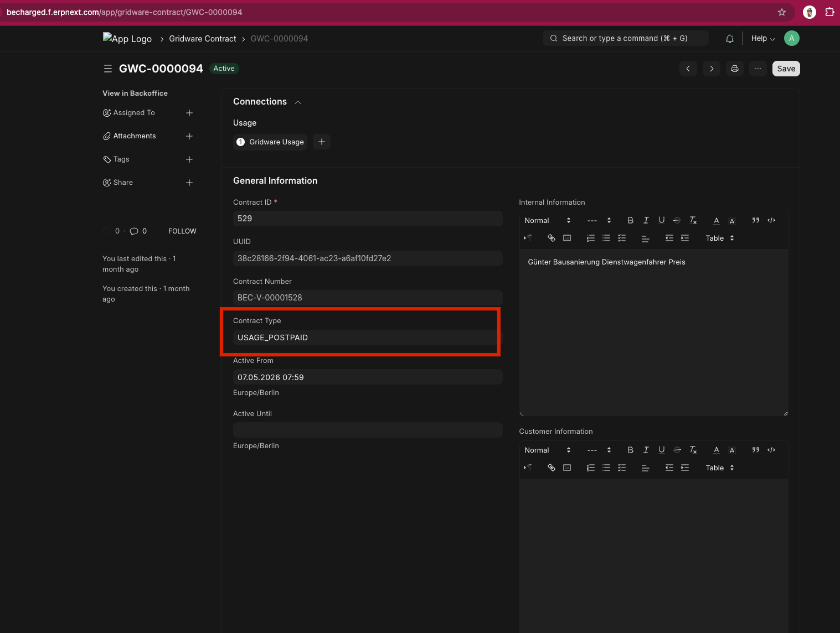The width and height of the screenshot is (840, 633).
Task: Apply Italic in Internal Information editor
Action: point(646,220)
